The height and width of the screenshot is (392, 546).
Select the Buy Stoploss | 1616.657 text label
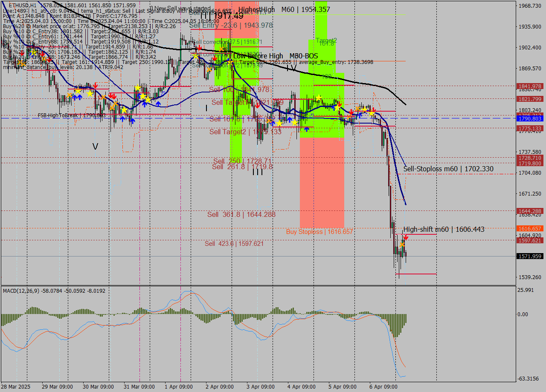(320, 231)
